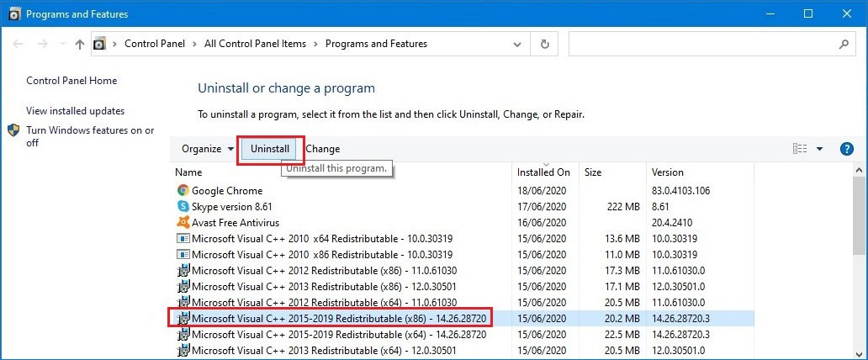This screenshot has width=868, height=360.
Task: Go up one folder level arrow
Action: click(x=80, y=45)
